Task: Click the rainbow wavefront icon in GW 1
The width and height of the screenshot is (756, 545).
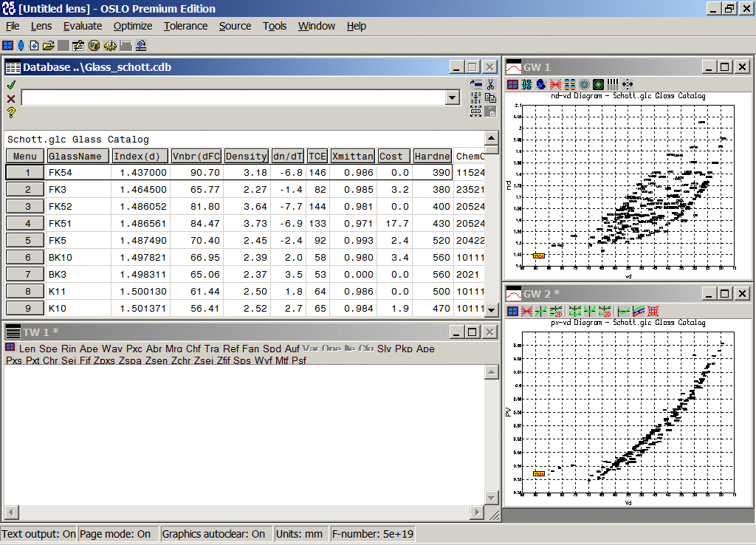Action: click(x=570, y=85)
